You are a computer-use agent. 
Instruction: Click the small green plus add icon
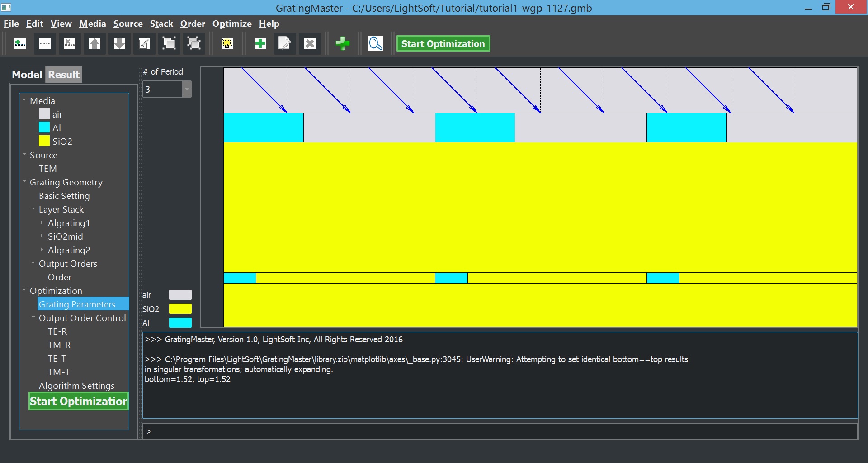click(260, 44)
